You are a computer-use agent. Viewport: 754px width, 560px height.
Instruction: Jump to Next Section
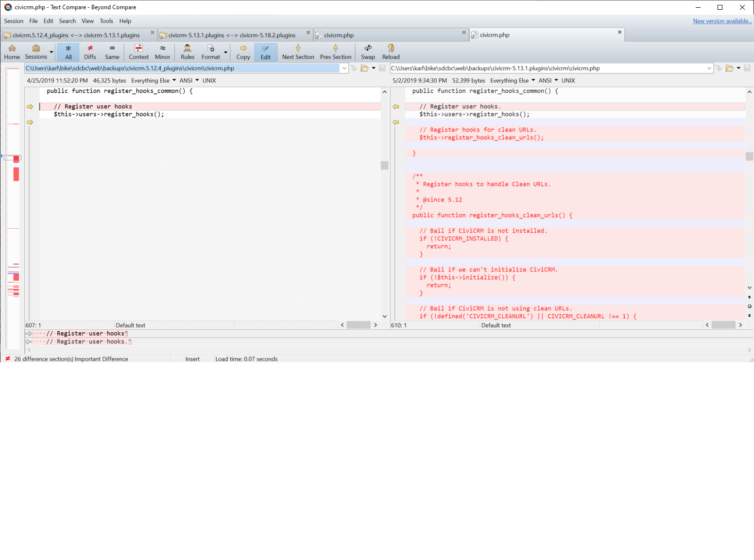[x=298, y=52]
